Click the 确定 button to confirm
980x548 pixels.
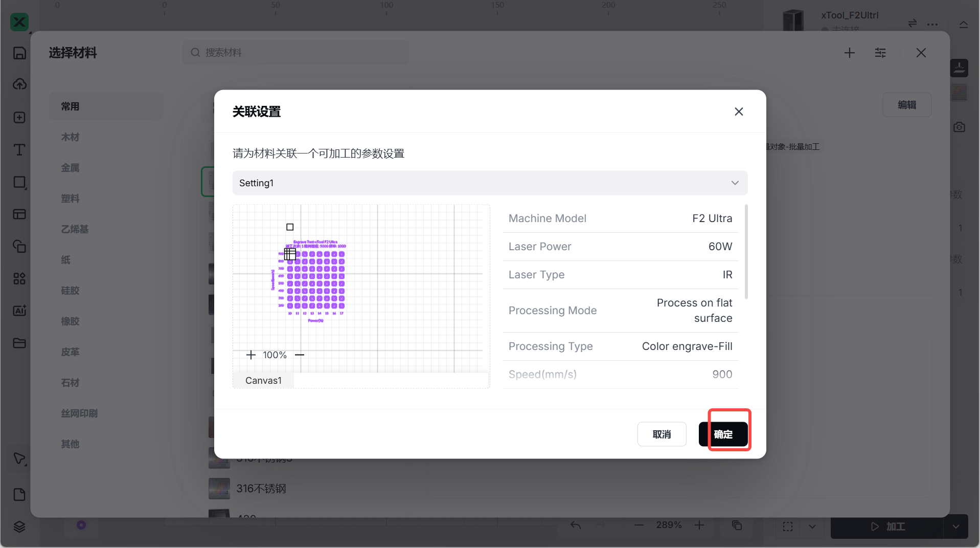(723, 434)
